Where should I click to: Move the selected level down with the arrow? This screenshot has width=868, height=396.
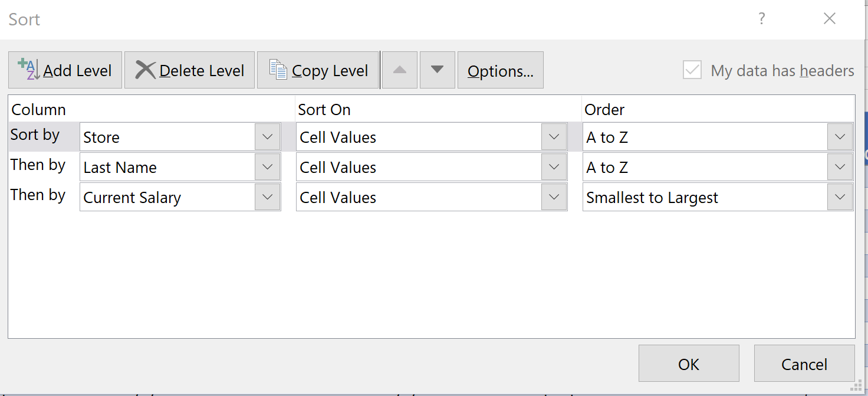click(x=437, y=70)
